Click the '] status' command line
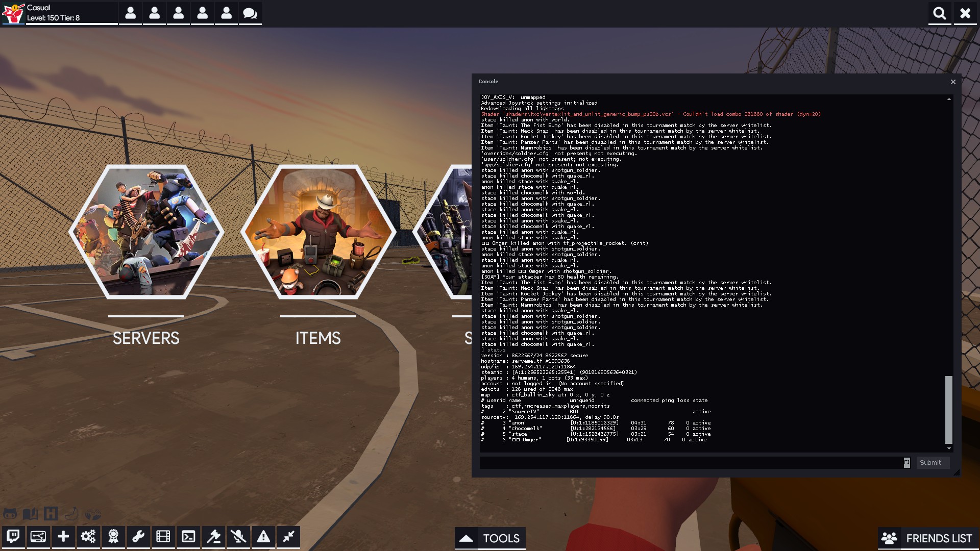The width and height of the screenshot is (980, 551). click(493, 350)
